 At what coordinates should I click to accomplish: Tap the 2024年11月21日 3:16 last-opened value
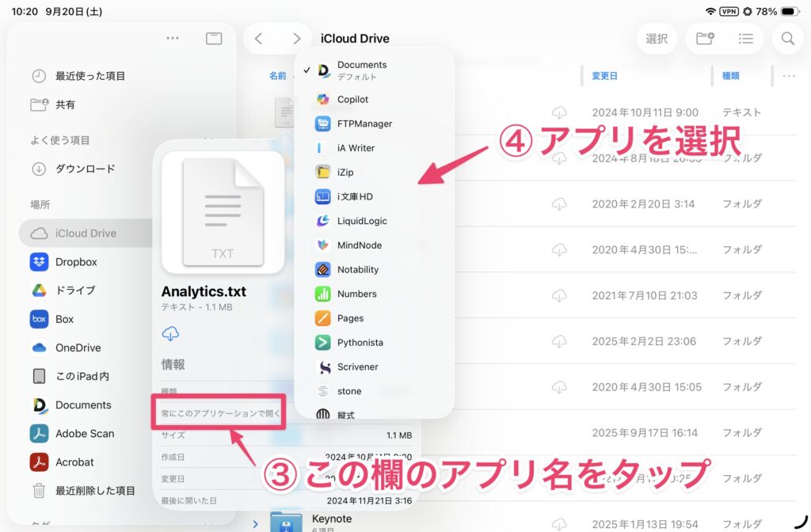[x=369, y=500]
